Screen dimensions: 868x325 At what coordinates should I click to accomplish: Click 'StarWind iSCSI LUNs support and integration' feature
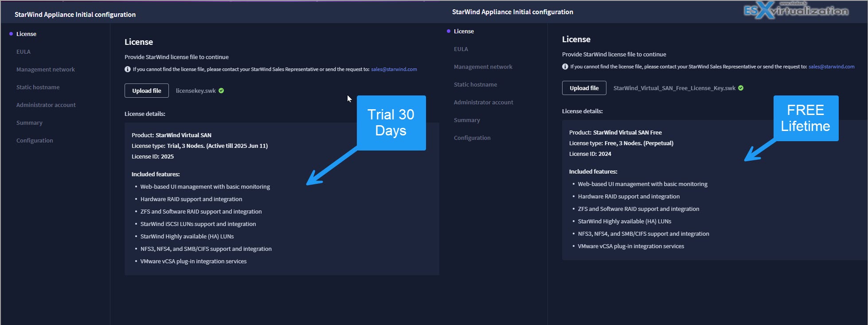click(198, 224)
